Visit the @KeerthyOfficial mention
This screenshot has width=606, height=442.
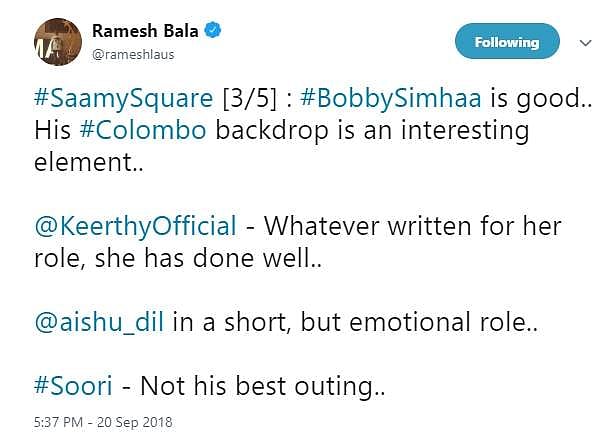pyautogui.click(x=135, y=224)
